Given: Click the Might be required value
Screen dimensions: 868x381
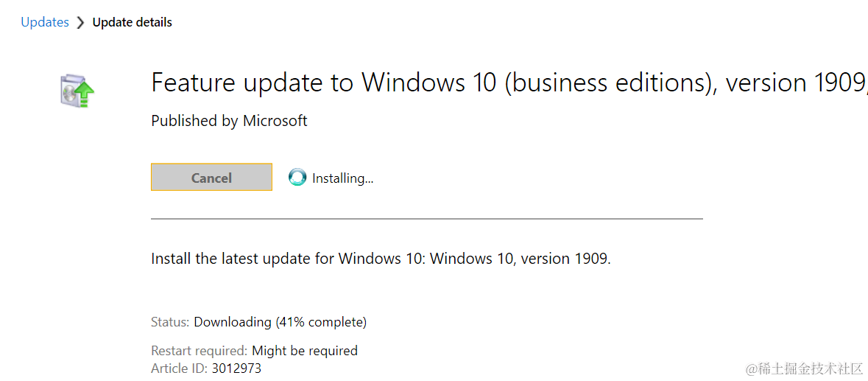Looking at the screenshot, I should pos(304,351).
